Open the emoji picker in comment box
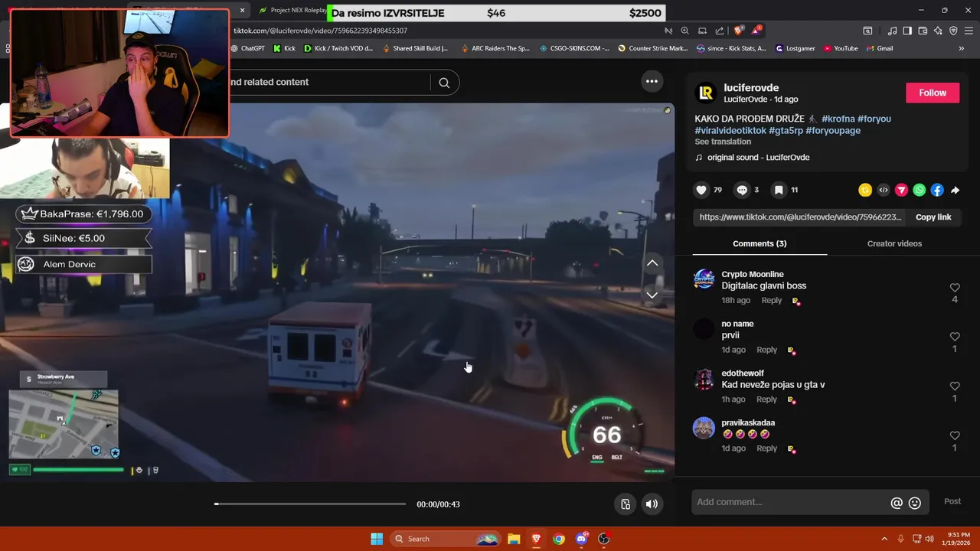 click(x=914, y=503)
